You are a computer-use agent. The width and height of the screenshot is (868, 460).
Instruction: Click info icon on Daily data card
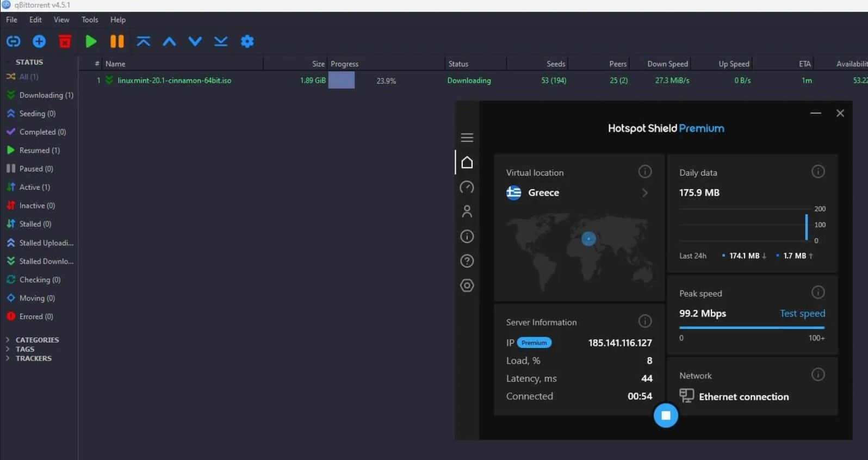(818, 172)
